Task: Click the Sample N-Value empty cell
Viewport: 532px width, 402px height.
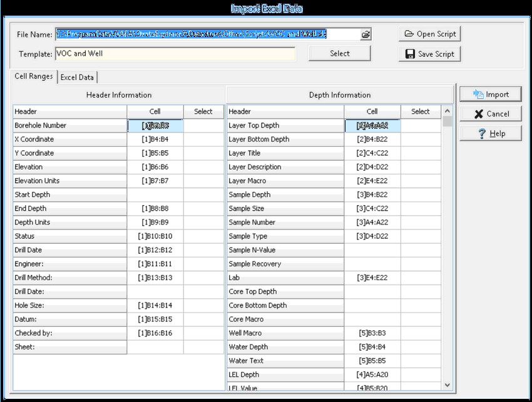Action: point(372,250)
